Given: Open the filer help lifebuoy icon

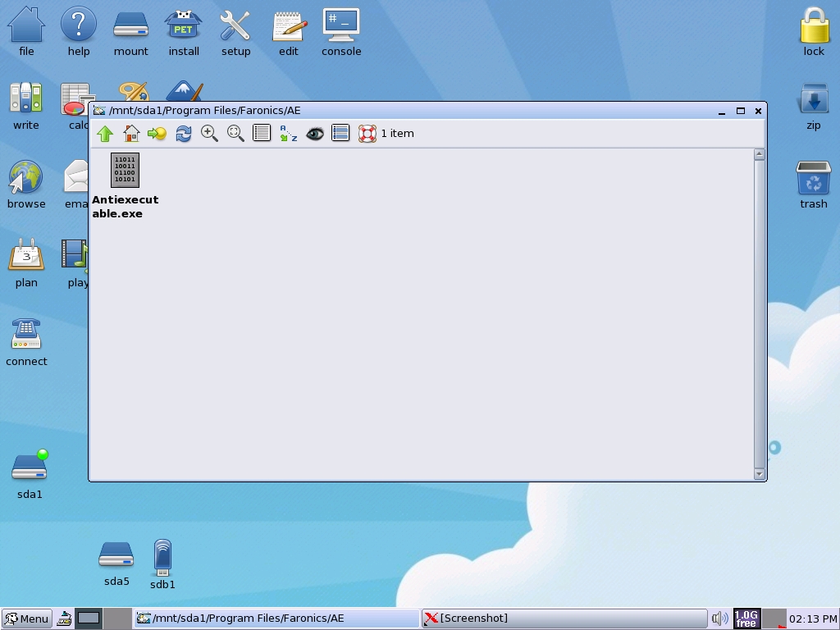Looking at the screenshot, I should pos(367,134).
